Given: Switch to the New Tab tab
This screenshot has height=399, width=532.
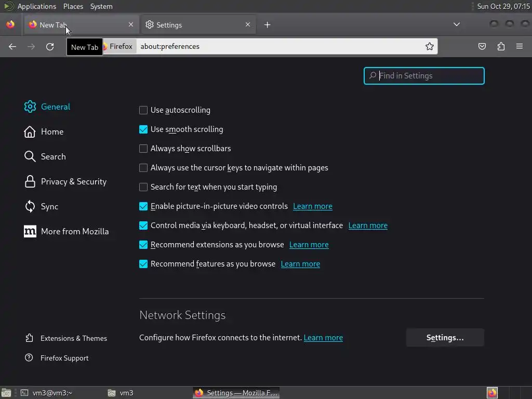Looking at the screenshot, I should 78,24.
